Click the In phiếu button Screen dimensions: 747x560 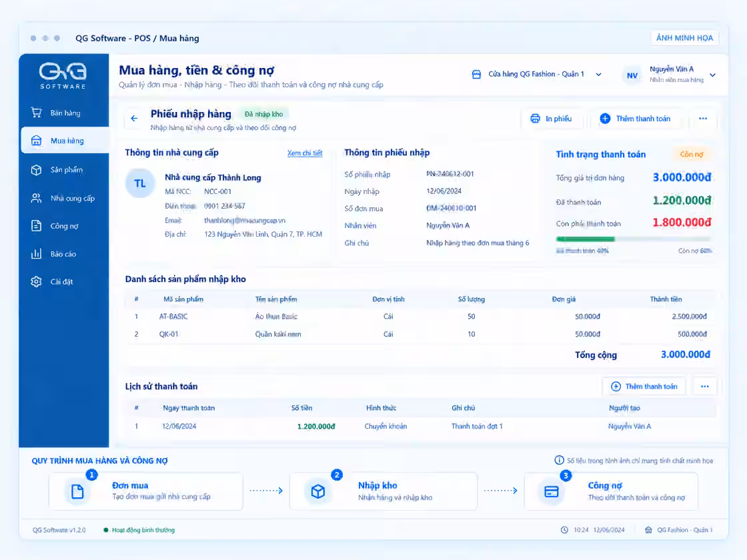point(552,119)
